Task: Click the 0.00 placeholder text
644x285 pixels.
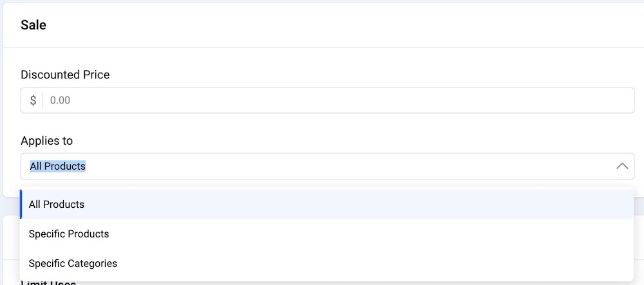Action: [60, 100]
